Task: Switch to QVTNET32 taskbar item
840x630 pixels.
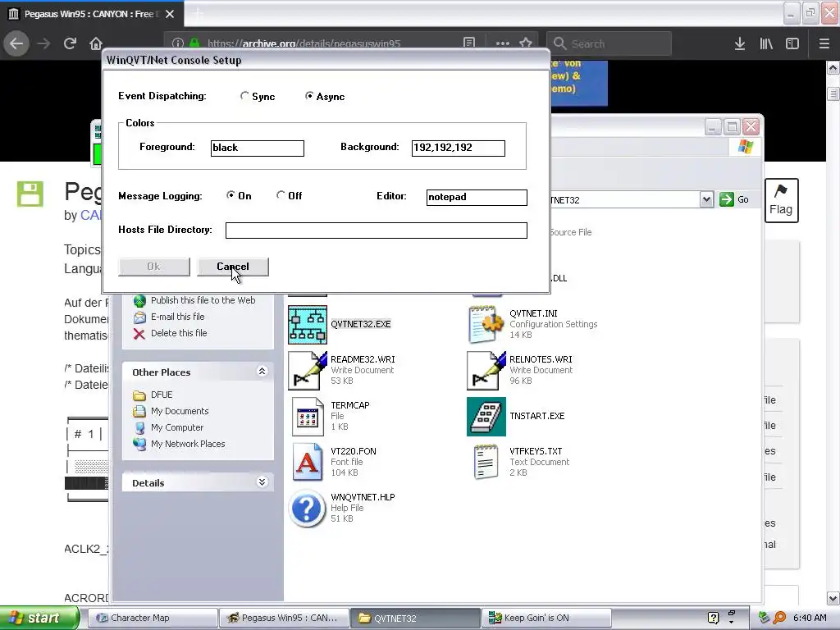Action: (x=415, y=618)
